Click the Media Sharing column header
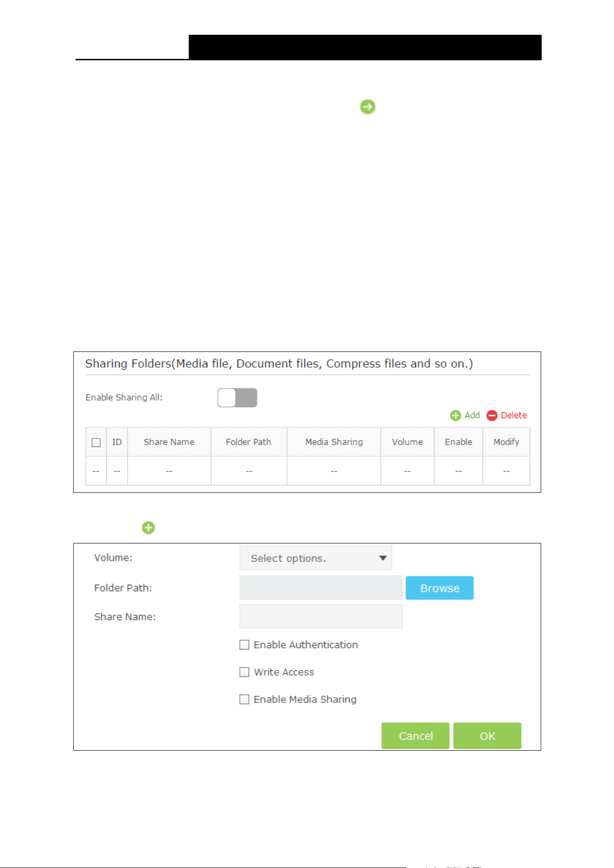This screenshot has width=614, height=868. (x=334, y=442)
